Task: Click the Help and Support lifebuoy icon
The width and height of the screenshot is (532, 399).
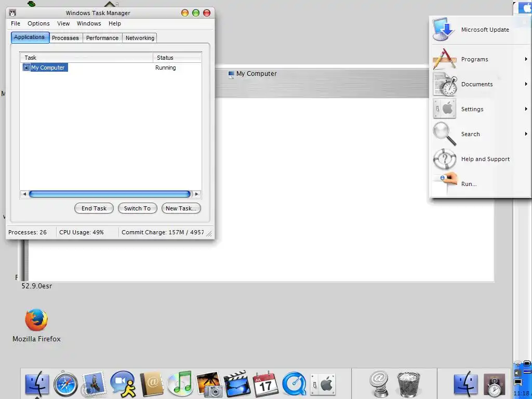Action: pyautogui.click(x=445, y=159)
